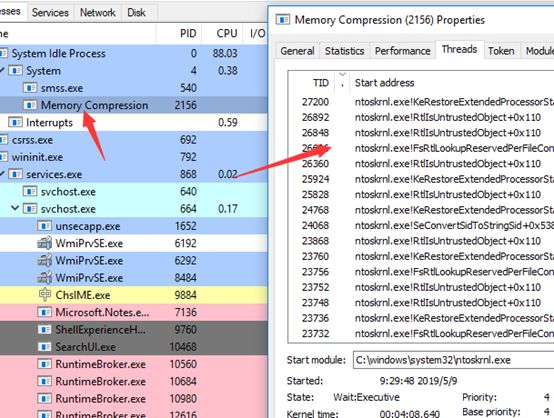Select thread 23756 row
This screenshot has height=418, width=554.
(x=421, y=272)
